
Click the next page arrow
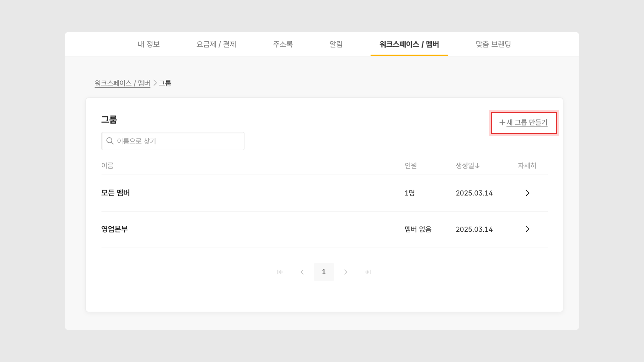point(345,272)
